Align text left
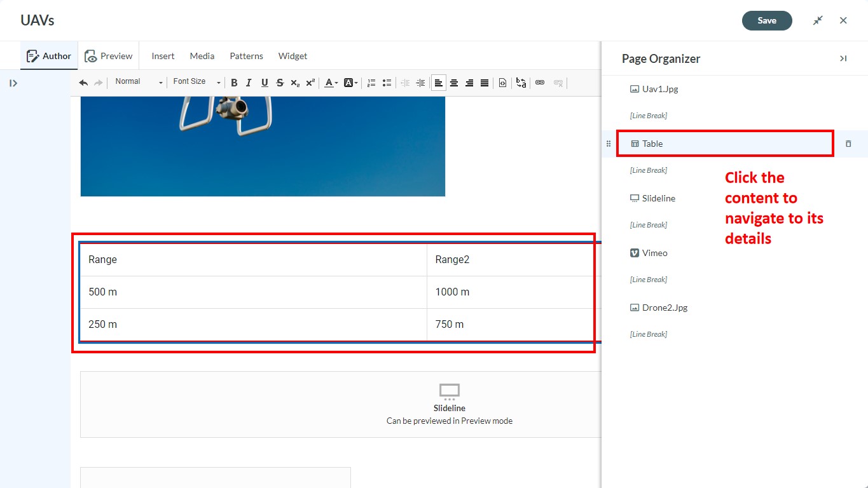The width and height of the screenshot is (868, 488). pyautogui.click(x=439, y=83)
